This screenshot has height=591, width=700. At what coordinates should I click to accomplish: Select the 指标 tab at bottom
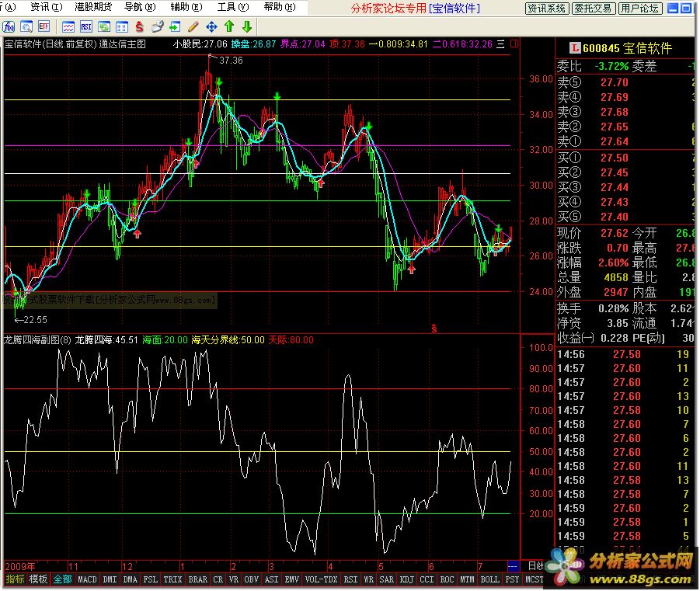pos(15,579)
